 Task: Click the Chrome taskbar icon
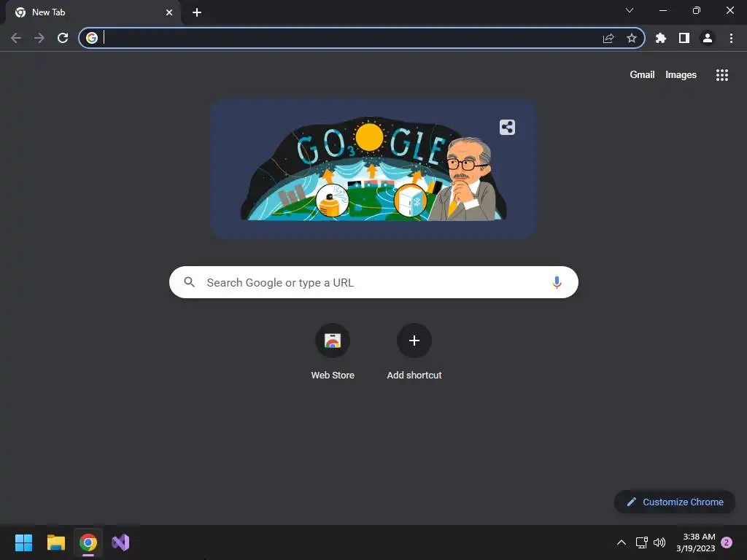tap(88, 542)
